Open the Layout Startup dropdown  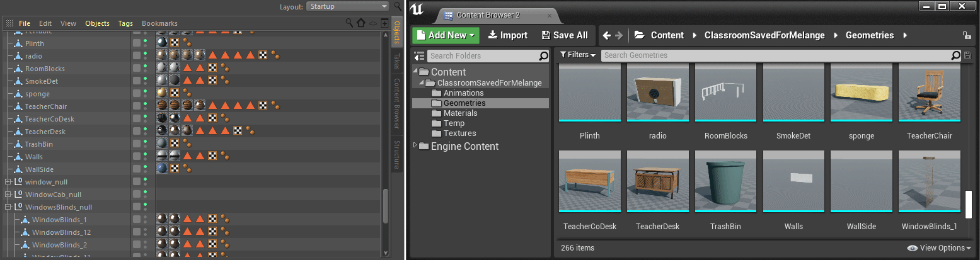(x=348, y=6)
